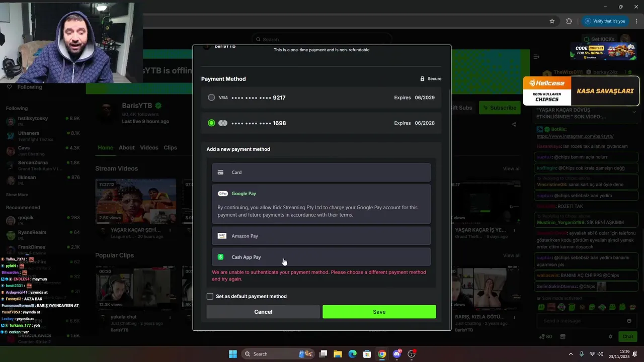The width and height of the screenshot is (644, 362).
Task: Open Cavs channel in sidebar
Action: coord(43,151)
